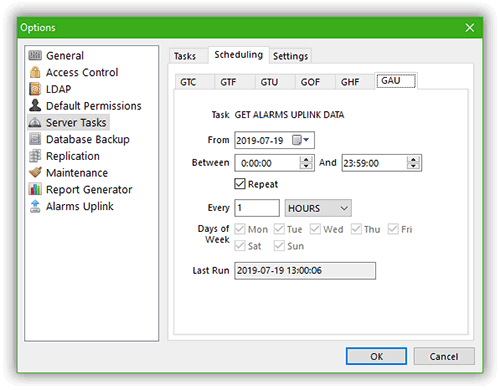The height and width of the screenshot is (390, 500).
Task: Click the Report Generator chart icon
Action: point(35,189)
